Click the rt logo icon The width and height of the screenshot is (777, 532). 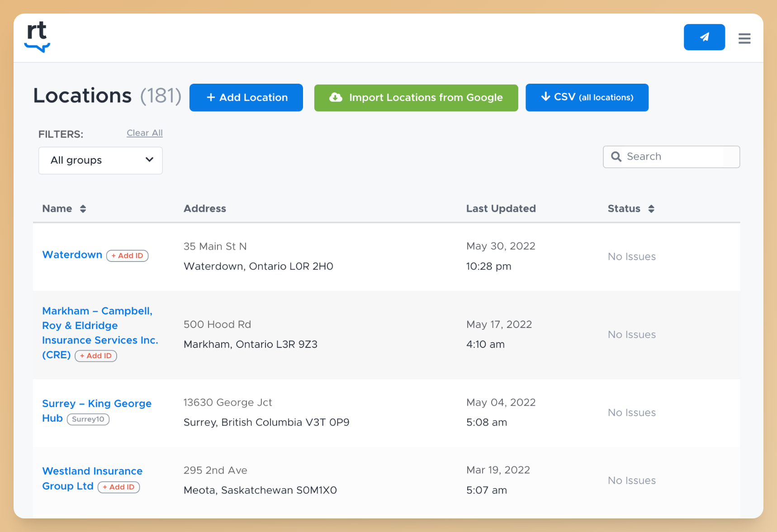(x=37, y=37)
